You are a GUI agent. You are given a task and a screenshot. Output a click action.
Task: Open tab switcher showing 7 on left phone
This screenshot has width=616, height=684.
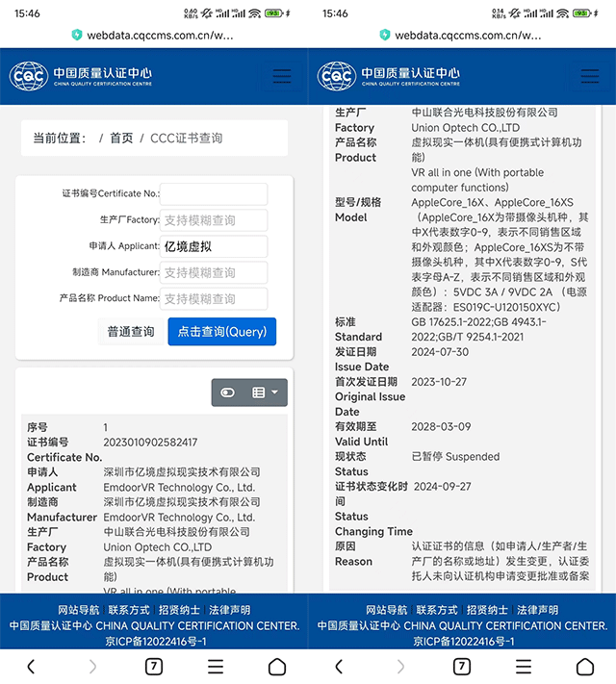[154, 667]
